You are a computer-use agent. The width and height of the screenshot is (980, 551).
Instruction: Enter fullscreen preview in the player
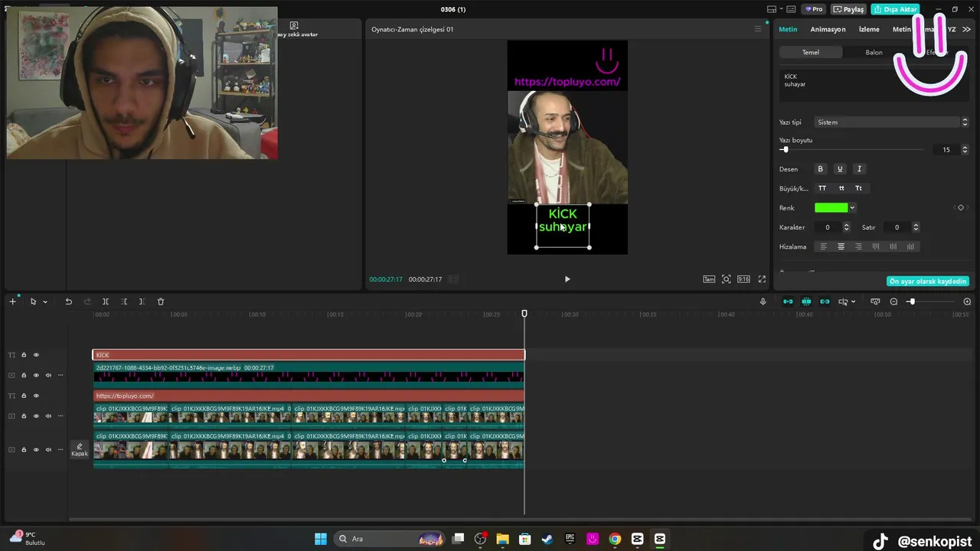pyautogui.click(x=762, y=279)
